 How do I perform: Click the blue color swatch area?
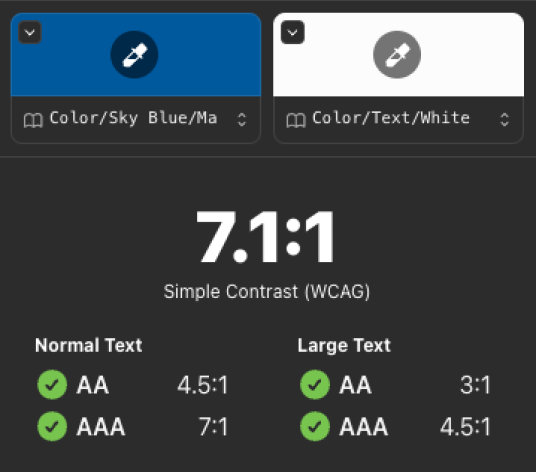coord(136,55)
